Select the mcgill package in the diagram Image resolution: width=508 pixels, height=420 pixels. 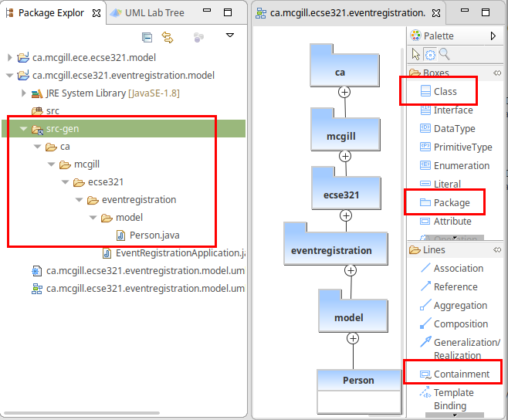pyautogui.click(x=345, y=130)
